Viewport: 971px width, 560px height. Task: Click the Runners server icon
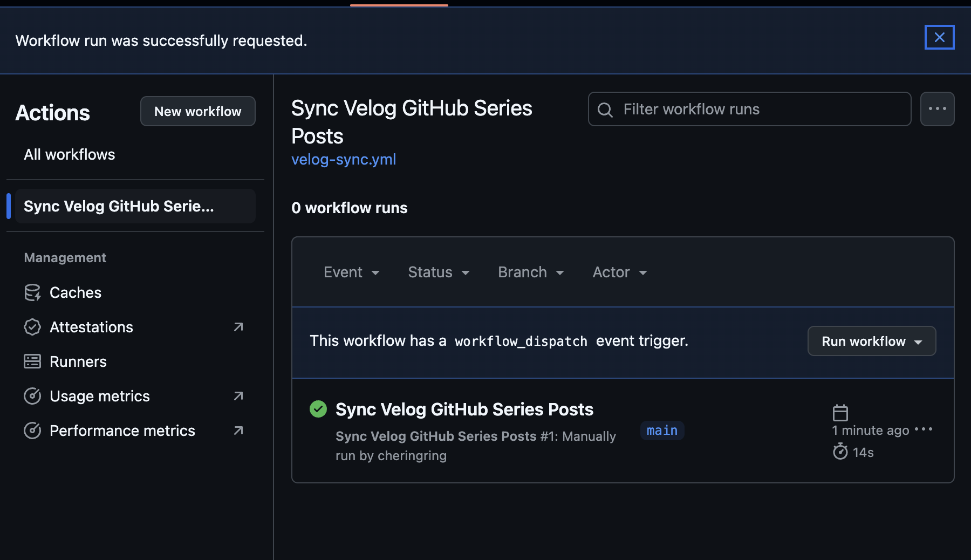[32, 361]
